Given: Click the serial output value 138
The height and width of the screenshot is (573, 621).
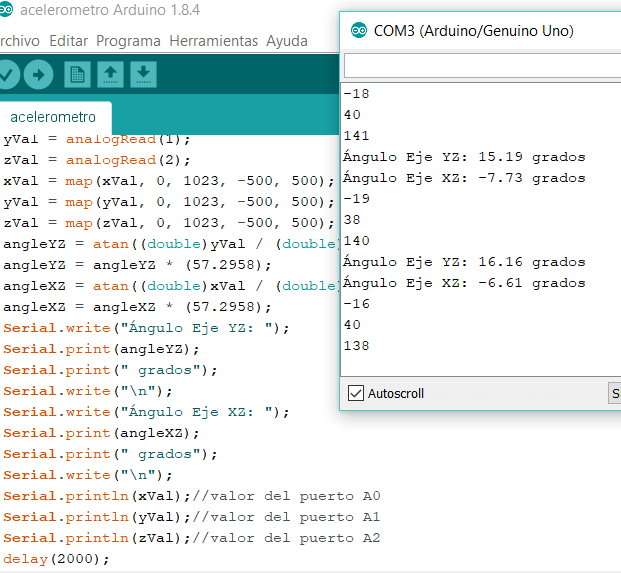Looking at the screenshot, I should click(356, 346).
